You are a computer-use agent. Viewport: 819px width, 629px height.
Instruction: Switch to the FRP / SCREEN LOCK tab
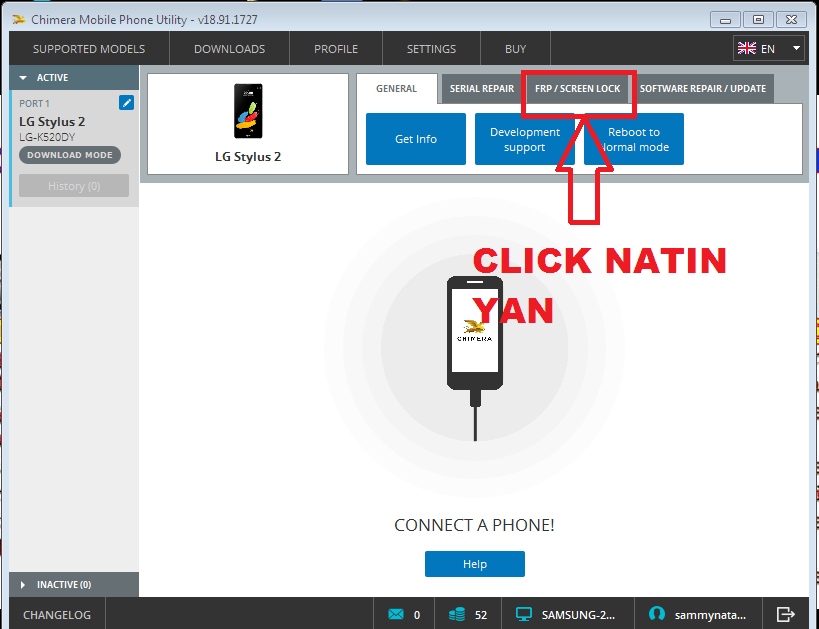tap(578, 88)
